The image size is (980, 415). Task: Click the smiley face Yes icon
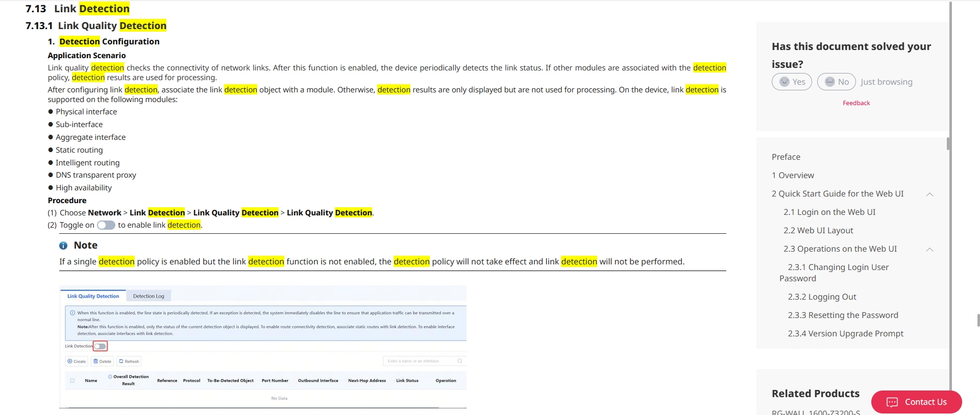785,82
